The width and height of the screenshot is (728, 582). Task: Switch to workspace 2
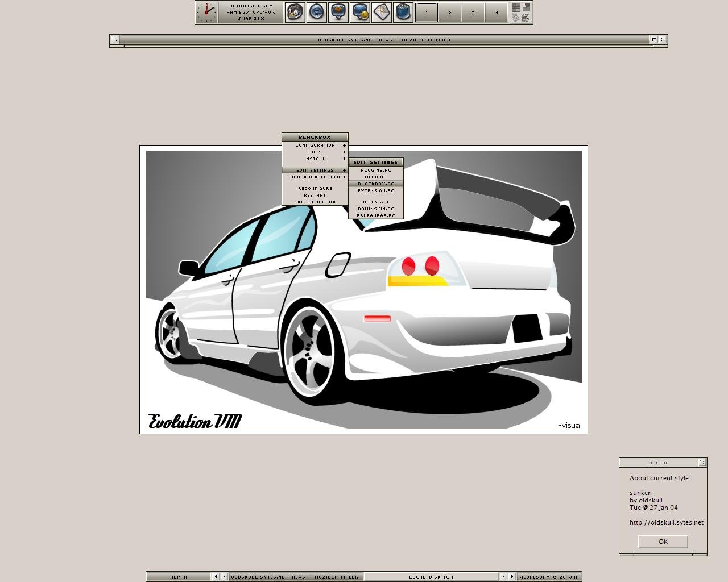450,13
